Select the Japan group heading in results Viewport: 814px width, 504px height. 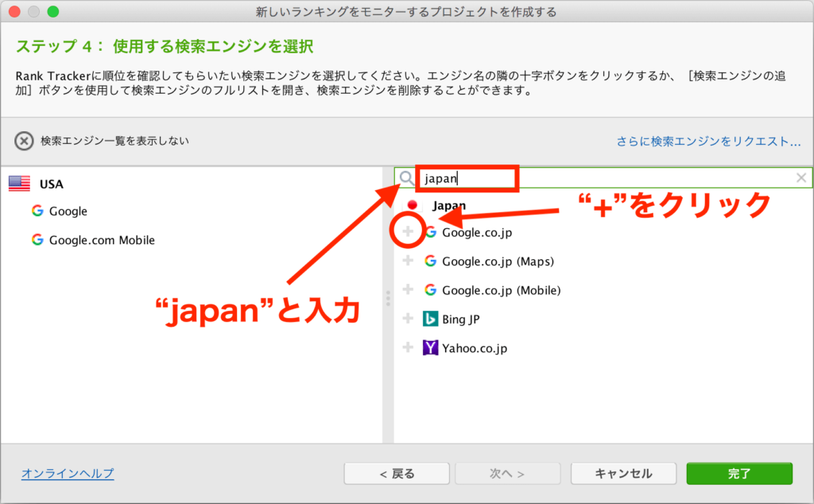449,206
